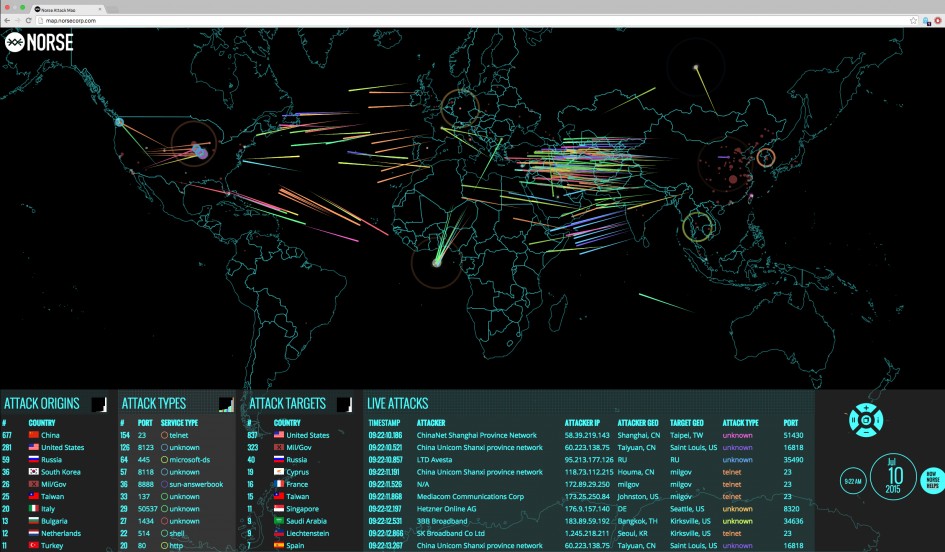Select 'Taiwan' in the Attack Targets list
This screenshot has height=552, width=945.
pyautogui.click(x=297, y=497)
